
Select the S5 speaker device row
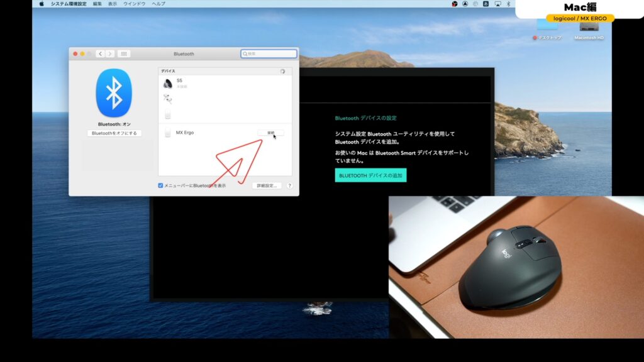click(x=225, y=84)
